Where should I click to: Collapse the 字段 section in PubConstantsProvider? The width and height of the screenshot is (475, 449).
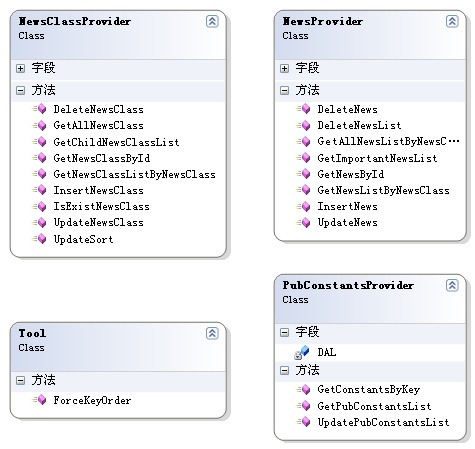[x=284, y=332]
